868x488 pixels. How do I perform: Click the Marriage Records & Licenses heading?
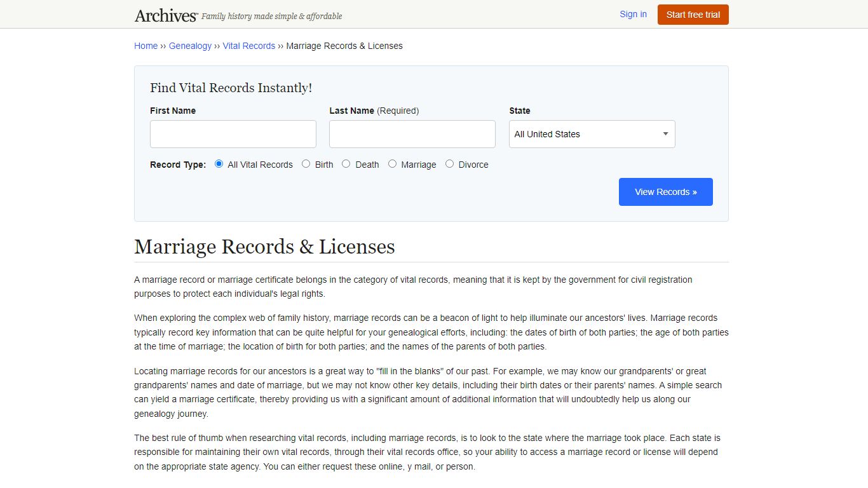tap(264, 247)
